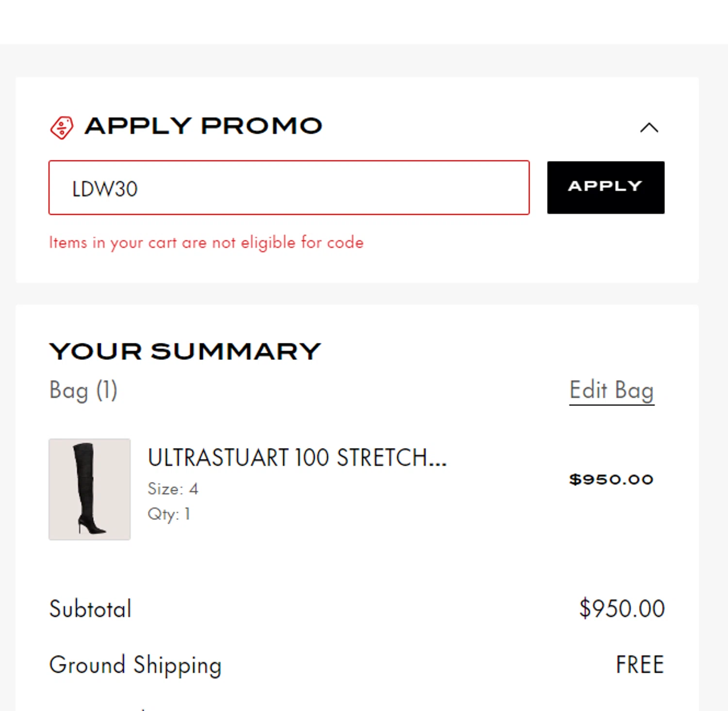The image size is (728, 711).
Task: Collapse the Apply Promo section chevron
Action: tap(649, 128)
